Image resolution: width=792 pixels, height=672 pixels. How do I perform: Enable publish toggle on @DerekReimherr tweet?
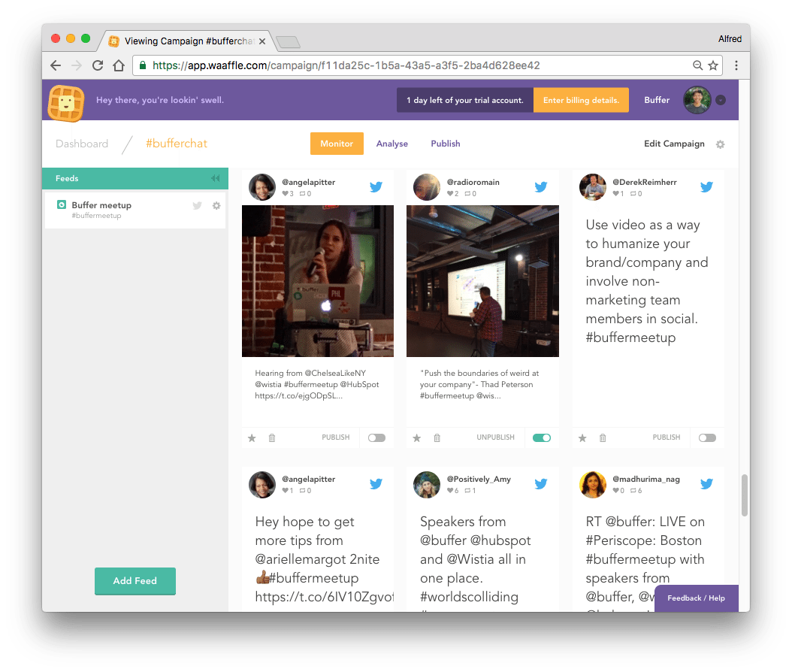(707, 437)
